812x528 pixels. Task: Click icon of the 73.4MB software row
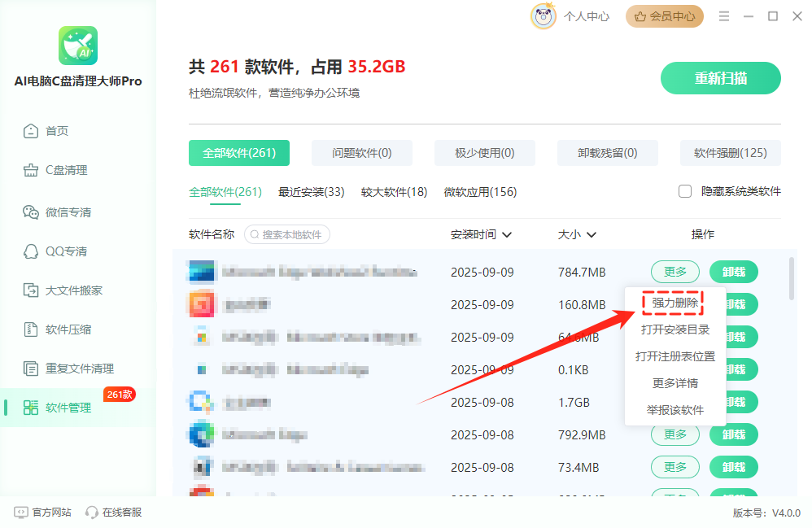[x=202, y=468]
